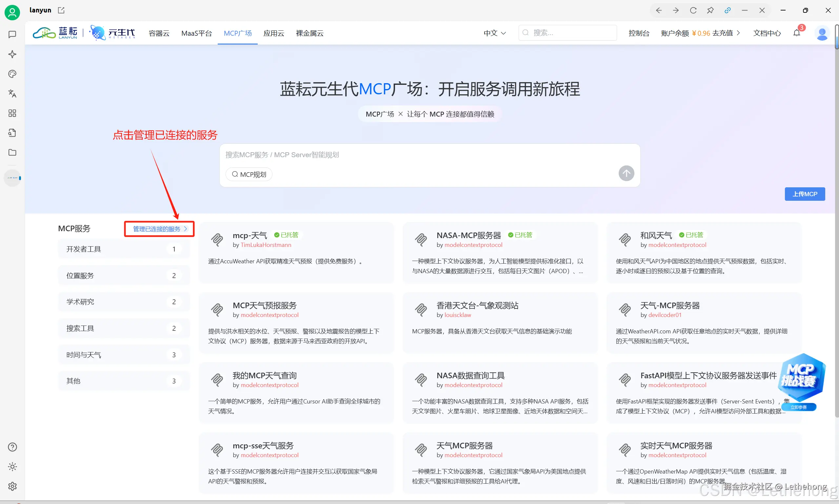Screen dimensions: 839x504
Task: Open the user avatar account menu
Action: click(823, 33)
